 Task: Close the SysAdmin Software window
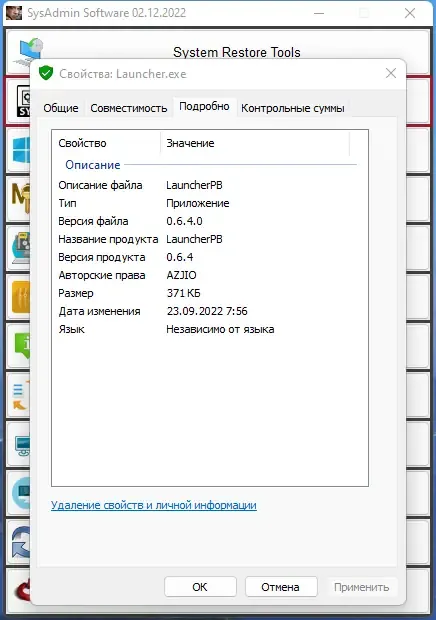tap(410, 13)
